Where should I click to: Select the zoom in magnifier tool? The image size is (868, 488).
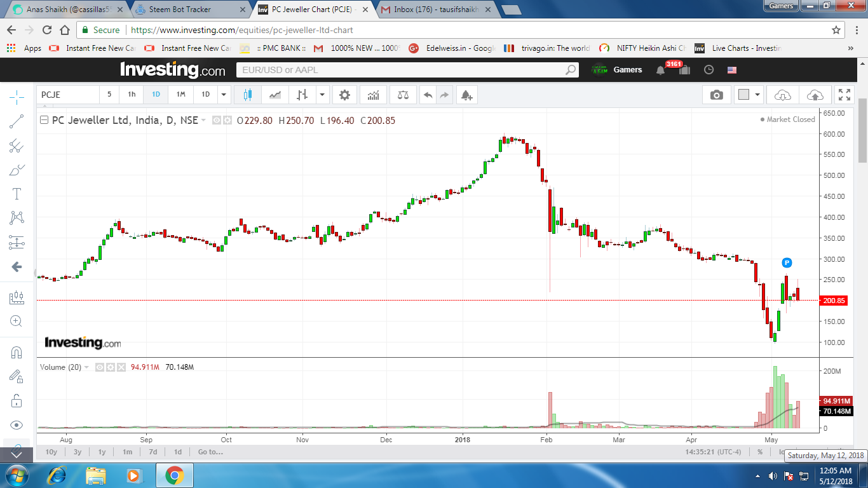[17, 321]
